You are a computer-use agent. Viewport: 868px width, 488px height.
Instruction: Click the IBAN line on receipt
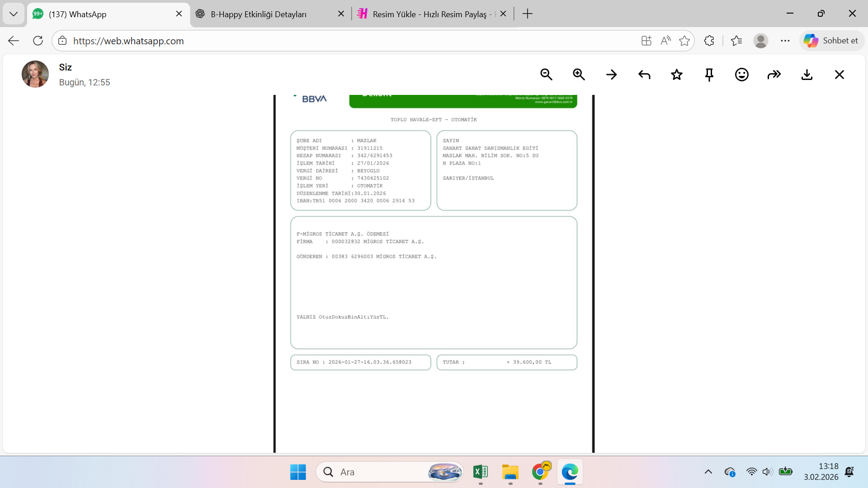355,201
